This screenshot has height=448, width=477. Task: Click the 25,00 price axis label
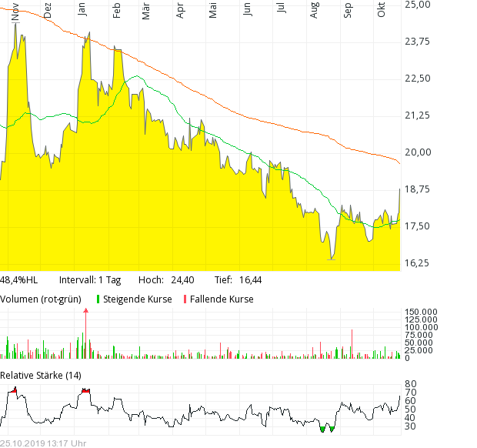click(418, 5)
